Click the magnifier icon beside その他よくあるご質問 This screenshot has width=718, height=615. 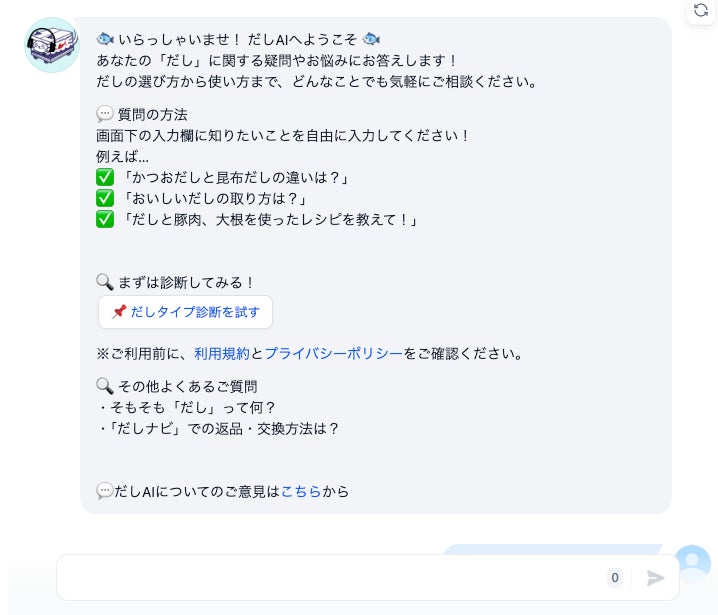tap(105, 386)
